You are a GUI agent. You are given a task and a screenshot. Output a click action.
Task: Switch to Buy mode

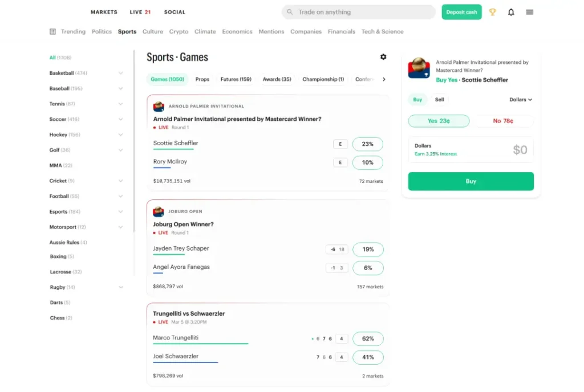(x=417, y=100)
